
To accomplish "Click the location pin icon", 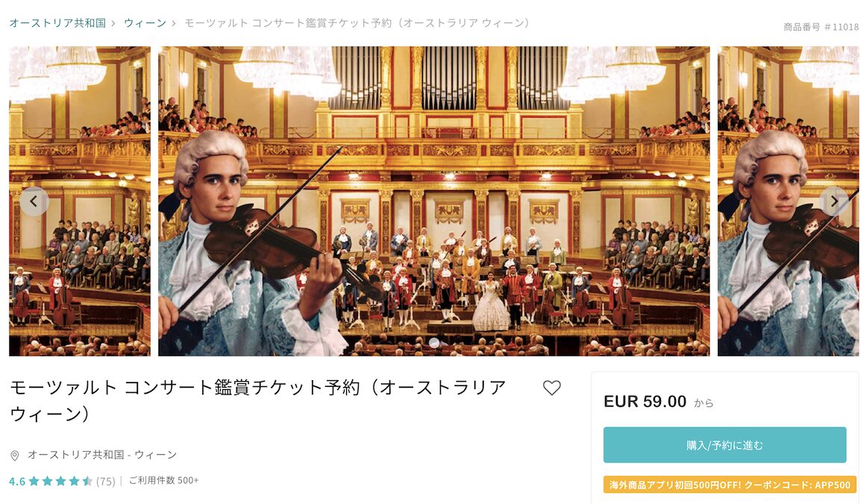I will pyautogui.click(x=15, y=456).
